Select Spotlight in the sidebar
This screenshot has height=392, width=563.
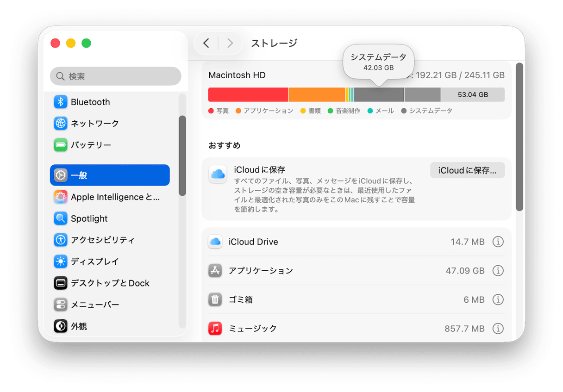click(110, 218)
